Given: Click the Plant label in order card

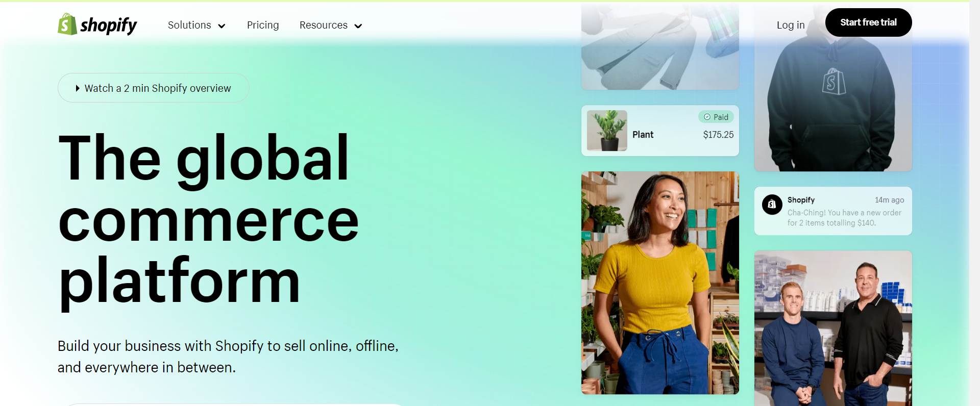Looking at the screenshot, I should [643, 135].
